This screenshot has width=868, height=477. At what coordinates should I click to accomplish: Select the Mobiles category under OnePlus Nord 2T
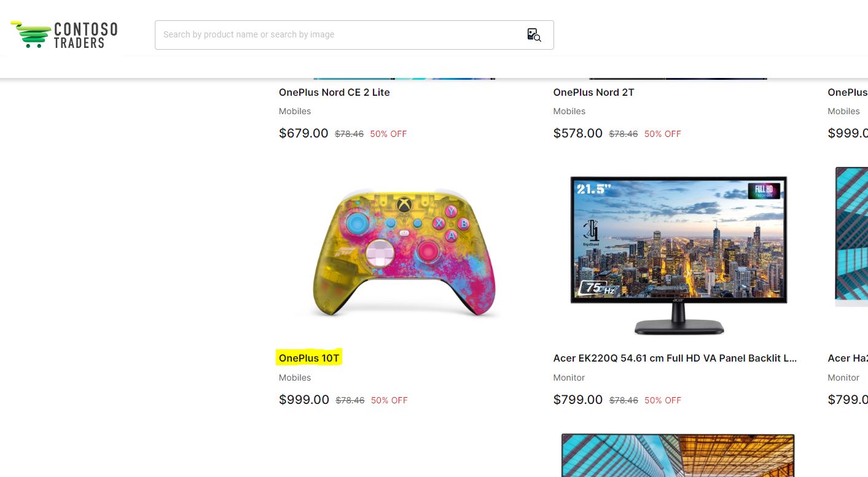(569, 111)
